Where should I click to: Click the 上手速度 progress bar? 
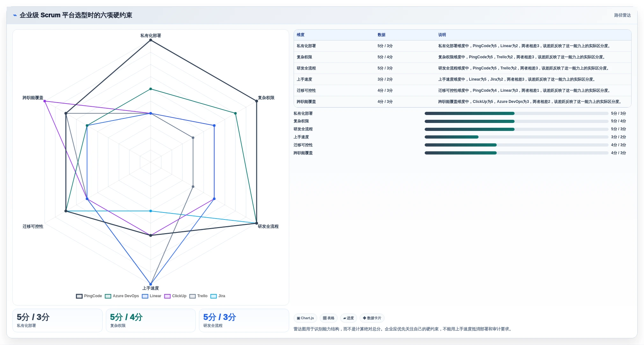pyautogui.click(x=516, y=137)
